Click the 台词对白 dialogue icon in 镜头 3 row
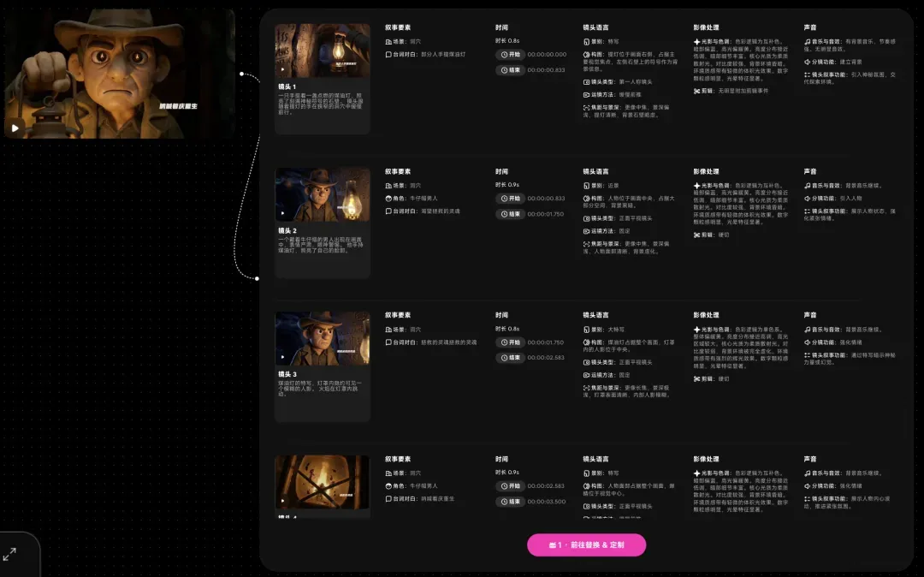 click(x=388, y=342)
